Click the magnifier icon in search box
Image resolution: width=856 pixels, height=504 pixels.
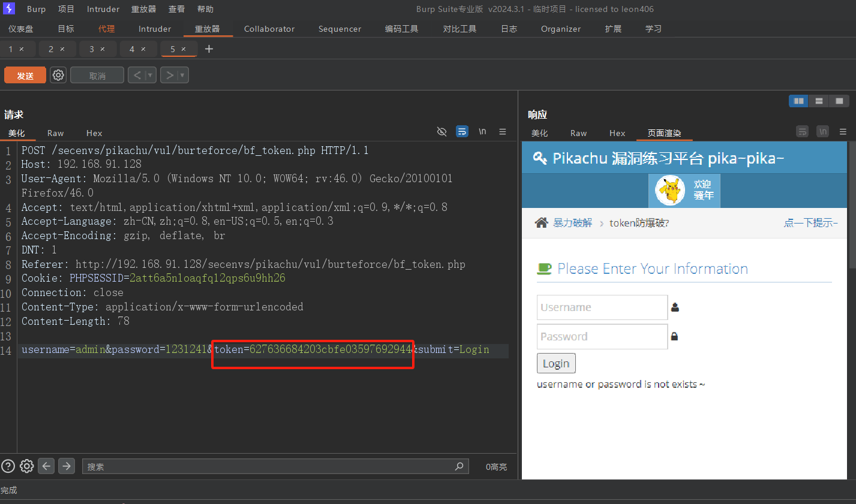[459, 466]
